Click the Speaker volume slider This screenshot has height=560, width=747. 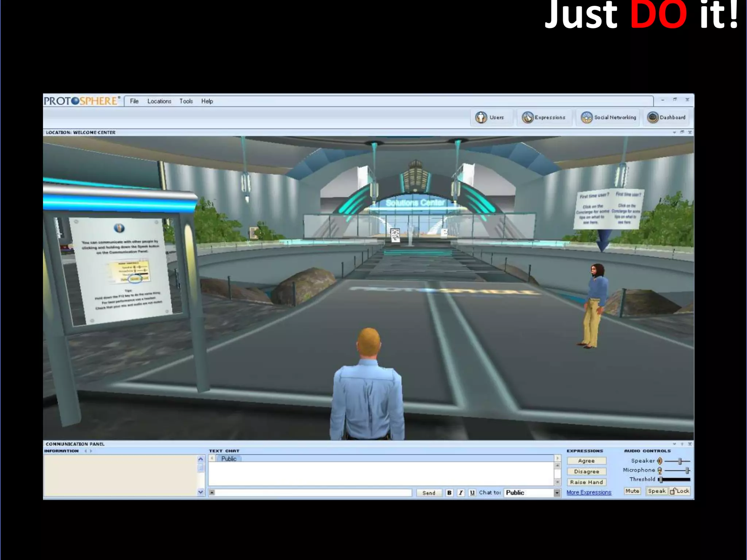point(680,461)
